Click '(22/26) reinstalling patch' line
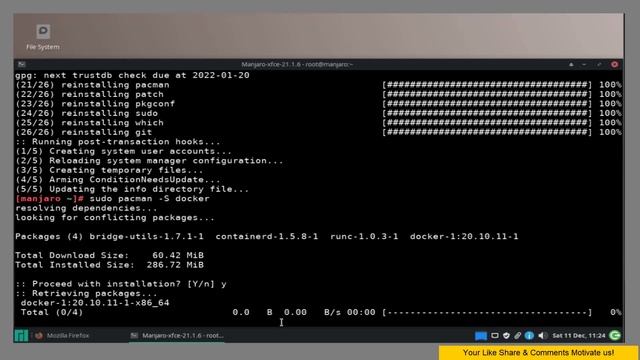 tap(89, 94)
